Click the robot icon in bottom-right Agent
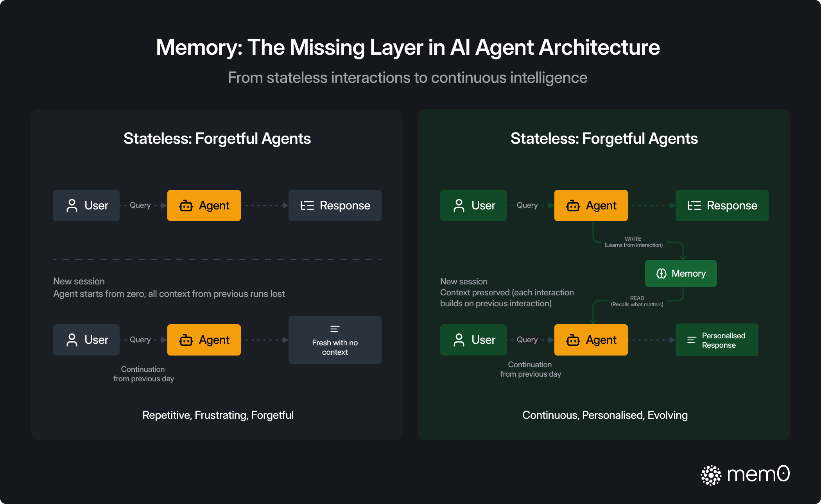This screenshot has height=504, width=821. (x=573, y=340)
